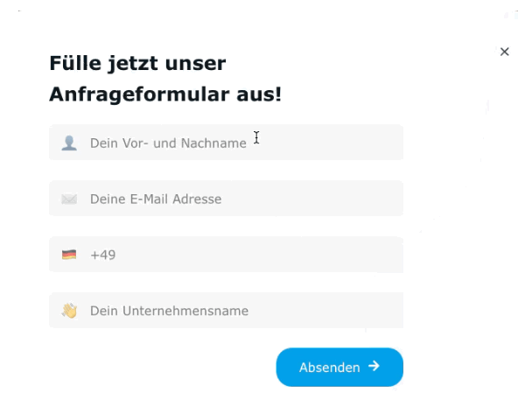
Task: Click 'Dein Vor- und Nachname' placeholder text
Action: tap(168, 143)
